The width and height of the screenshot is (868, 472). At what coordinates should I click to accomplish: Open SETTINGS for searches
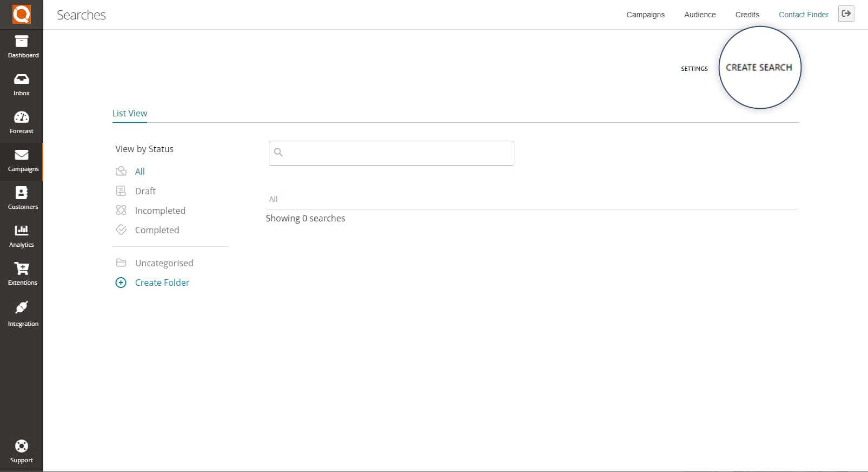tap(694, 69)
